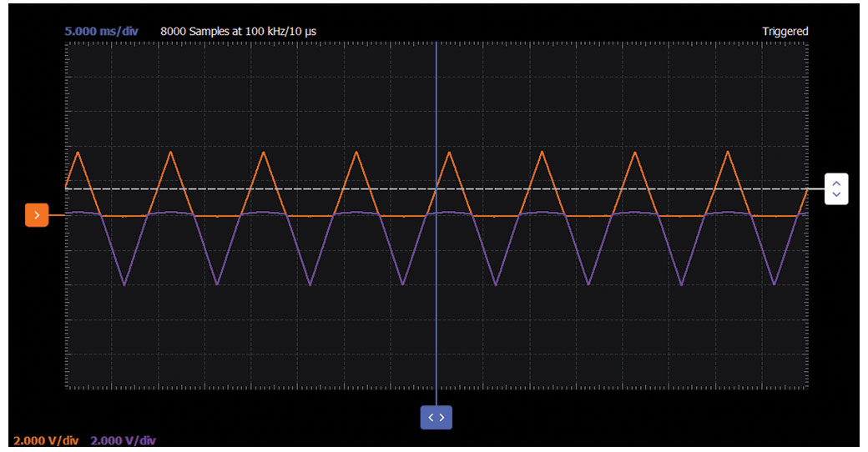The image size is (868, 452).
Task: Click the blue horizontal position handle box
Action: (x=437, y=418)
